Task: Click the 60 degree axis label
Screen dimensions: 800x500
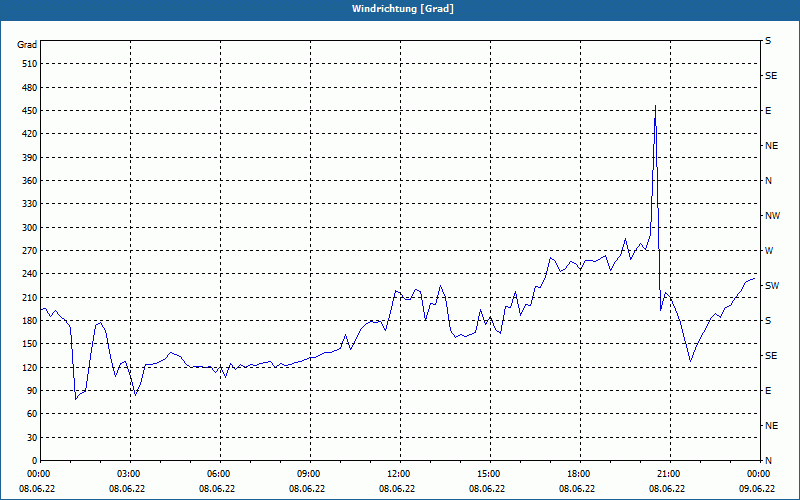Action: point(32,414)
